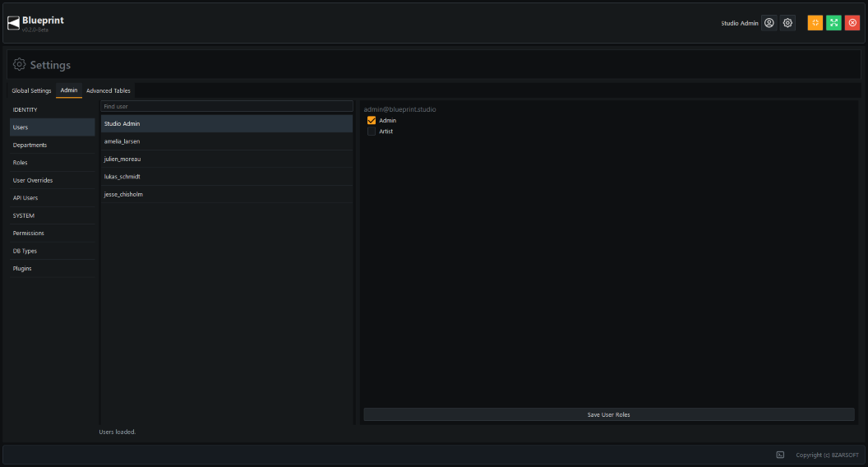
Task: Click Studio Admin name in header
Action: point(740,23)
